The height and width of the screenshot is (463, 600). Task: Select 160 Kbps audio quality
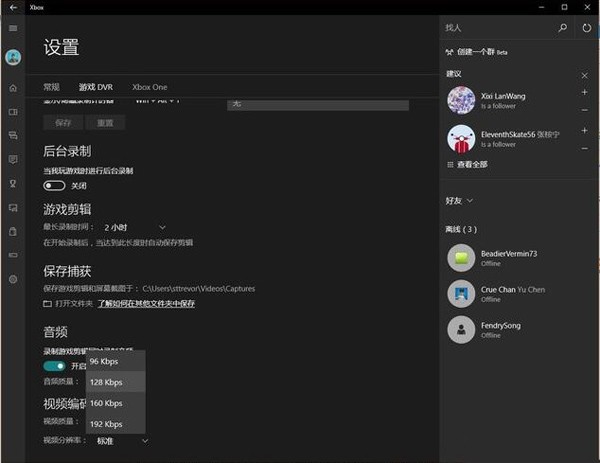[x=116, y=403]
